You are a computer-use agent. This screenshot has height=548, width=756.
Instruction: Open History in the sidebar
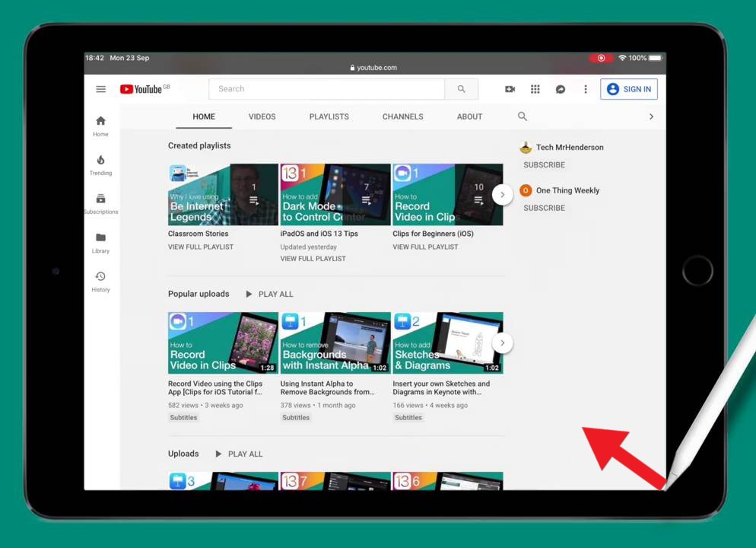[x=100, y=282]
